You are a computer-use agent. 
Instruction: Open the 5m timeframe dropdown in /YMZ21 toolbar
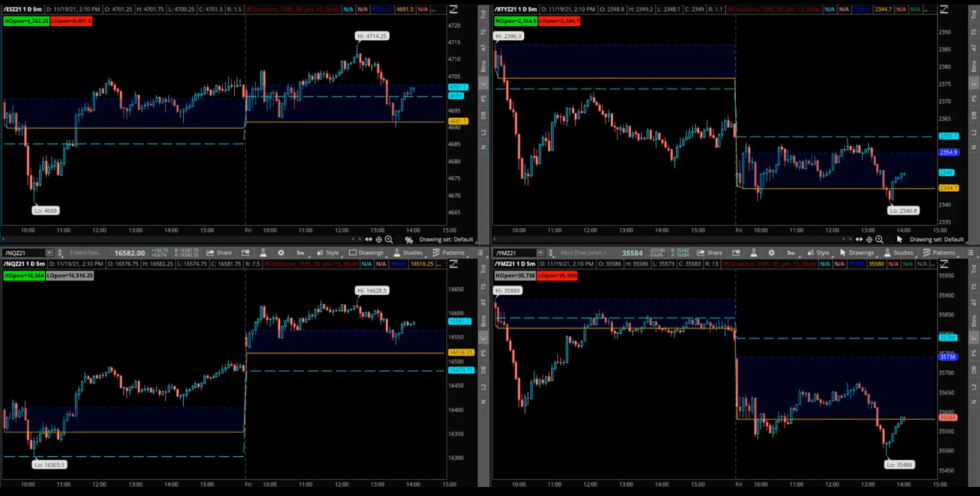[791, 252]
